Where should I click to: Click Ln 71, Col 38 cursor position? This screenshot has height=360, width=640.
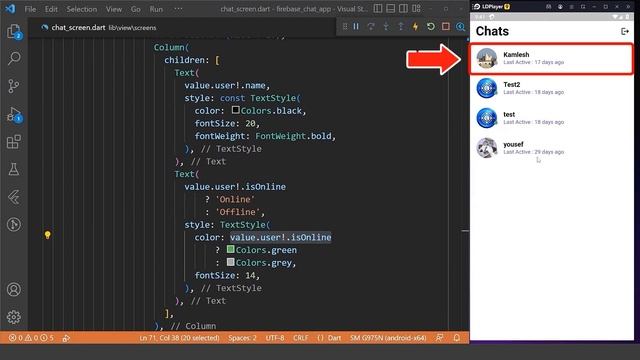pos(179,338)
